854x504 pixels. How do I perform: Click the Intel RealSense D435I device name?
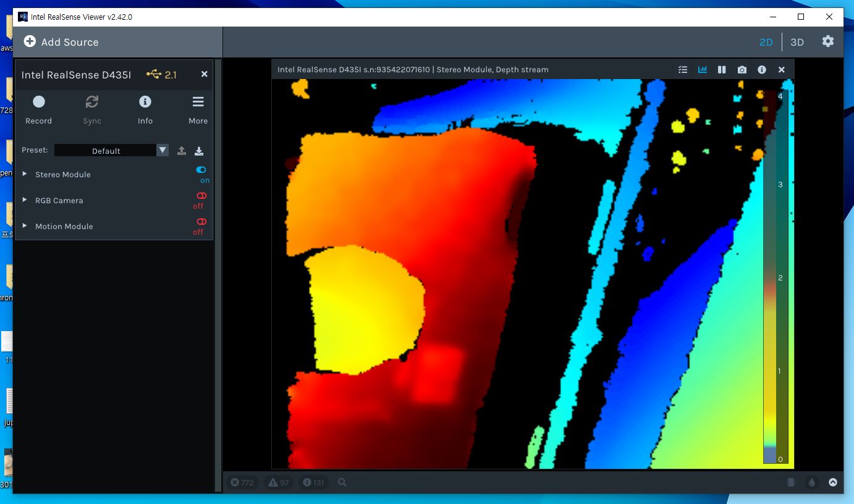pos(76,75)
